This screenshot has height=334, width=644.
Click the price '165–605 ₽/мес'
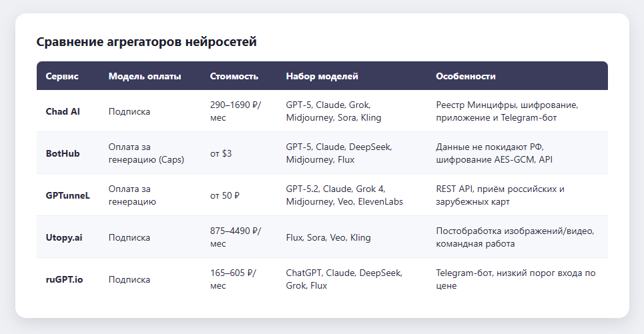234,279
